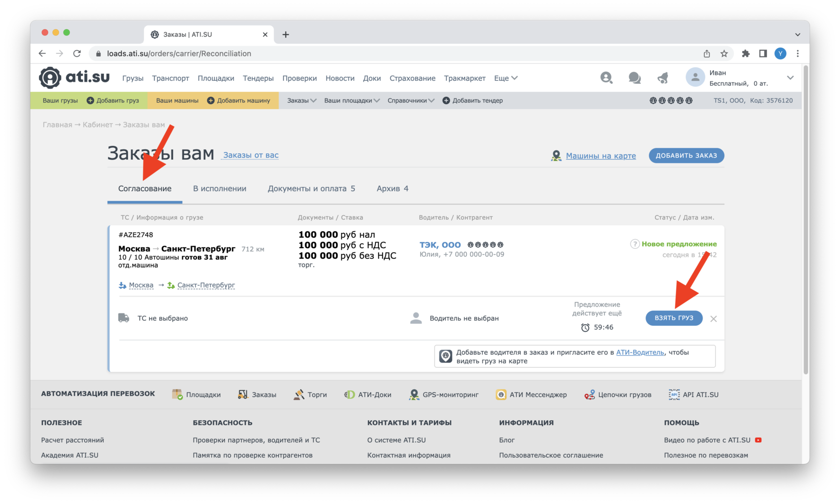Open a new browser tab
The height and width of the screenshot is (504, 840).
coord(285,34)
